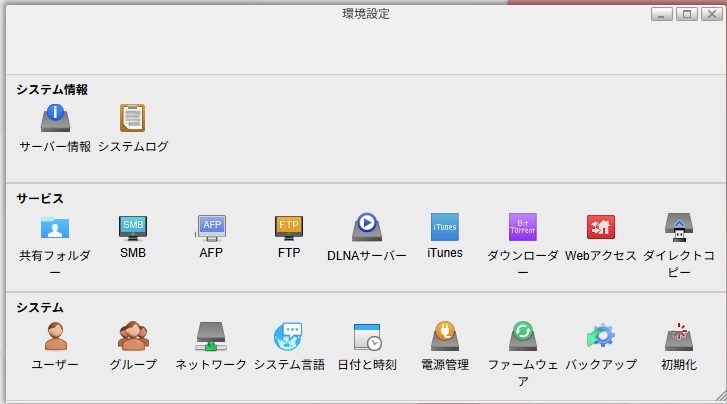Open the ユーザー settings icon

tap(55, 336)
